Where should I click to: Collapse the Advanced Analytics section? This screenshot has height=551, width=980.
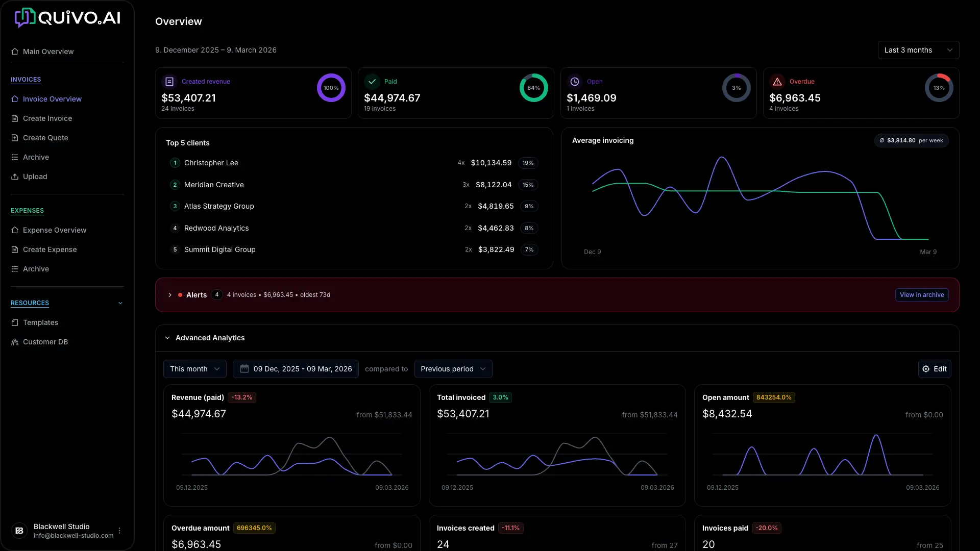click(x=167, y=338)
